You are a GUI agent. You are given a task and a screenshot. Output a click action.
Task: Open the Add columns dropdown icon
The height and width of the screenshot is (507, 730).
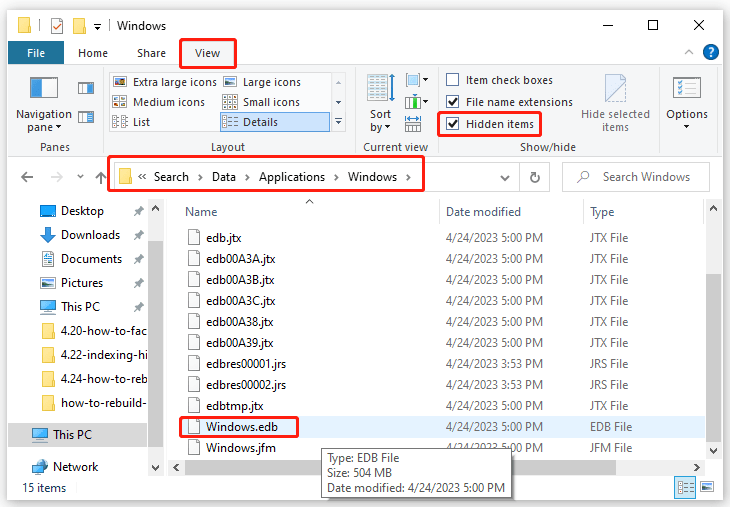point(417,101)
